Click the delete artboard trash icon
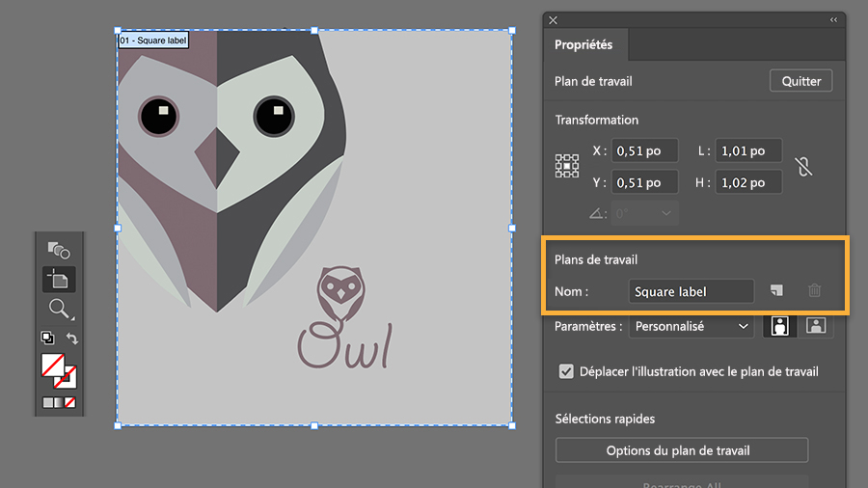 pos(814,290)
